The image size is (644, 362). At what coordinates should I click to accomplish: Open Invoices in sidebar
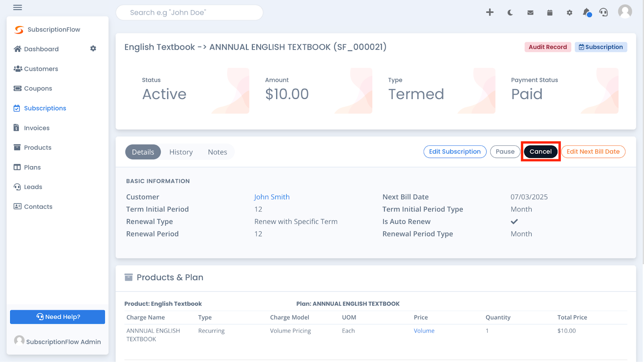pos(32,128)
